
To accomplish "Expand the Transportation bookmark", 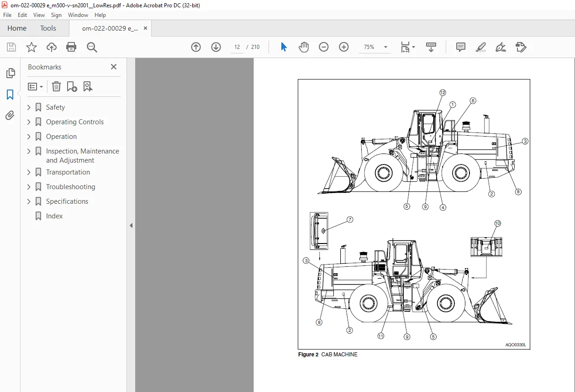I will click(29, 172).
